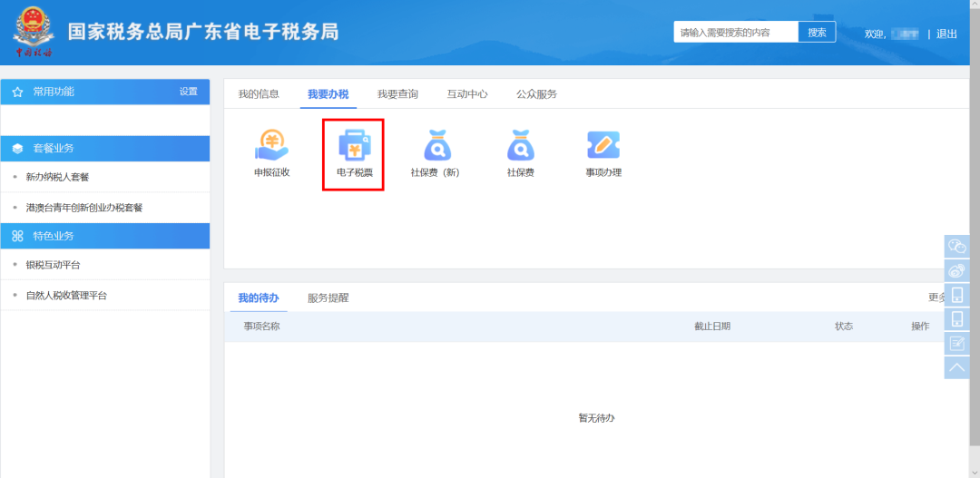This screenshot has width=980, height=478.
Task: Open 新办纳税人套餐 in the sidebar
Action: pyautogui.click(x=57, y=177)
